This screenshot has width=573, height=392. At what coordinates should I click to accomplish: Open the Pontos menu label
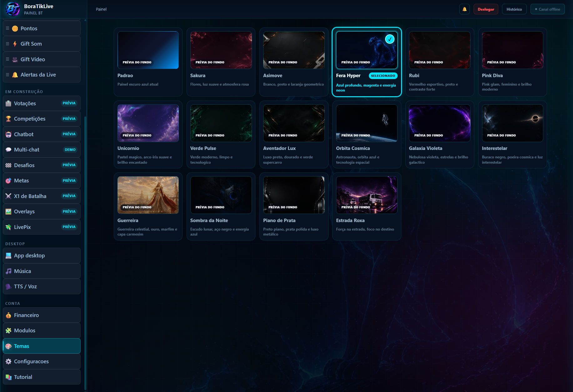tap(29, 28)
